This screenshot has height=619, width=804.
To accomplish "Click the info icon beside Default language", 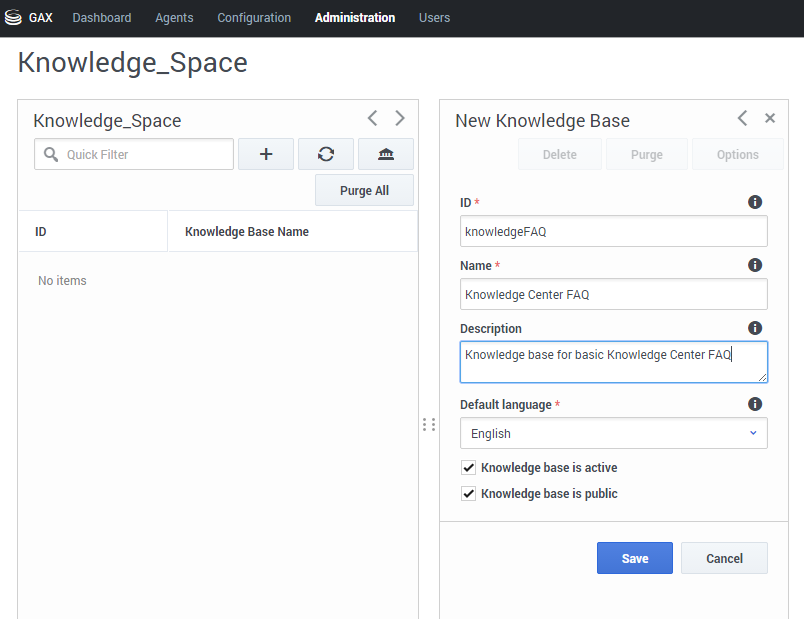I will click(755, 404).
